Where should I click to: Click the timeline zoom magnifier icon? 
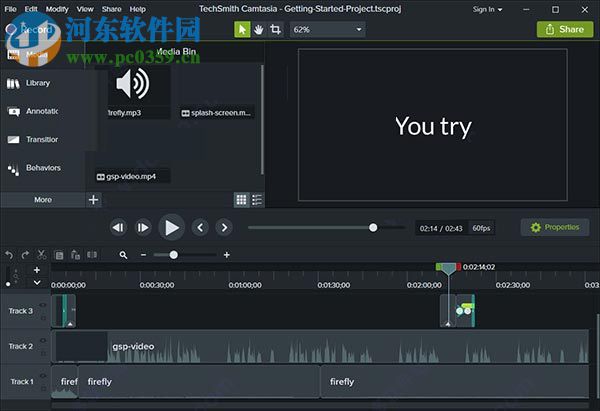click(x=123, y=255)
